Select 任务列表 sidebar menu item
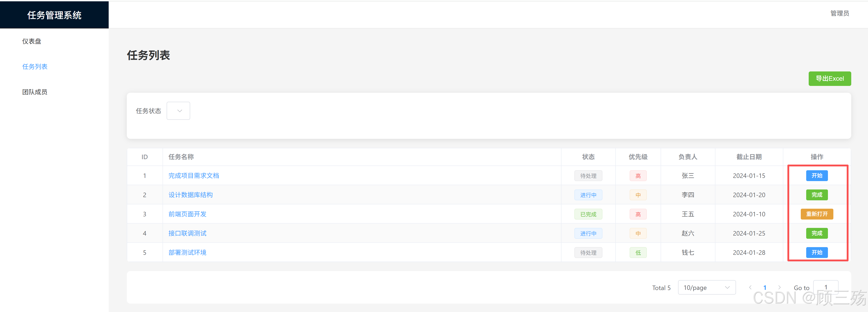This screenshot has height=312, width=868. pyautogui.click(x=35, y=67)
